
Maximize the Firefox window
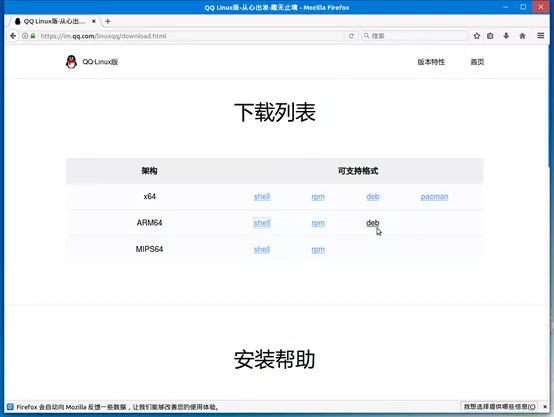(523, 7)
